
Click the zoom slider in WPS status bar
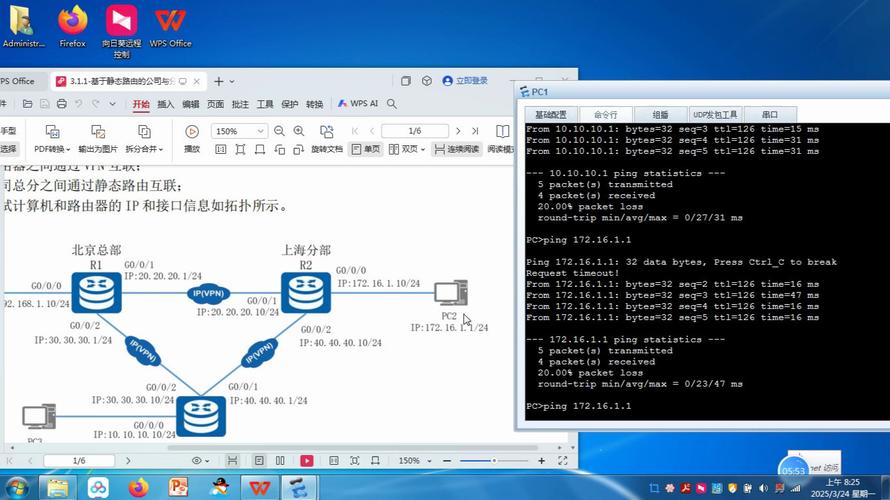pos(494,461)
